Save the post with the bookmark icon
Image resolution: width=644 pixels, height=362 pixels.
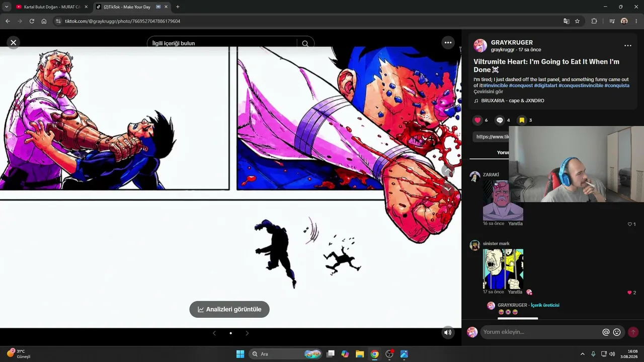522,120
